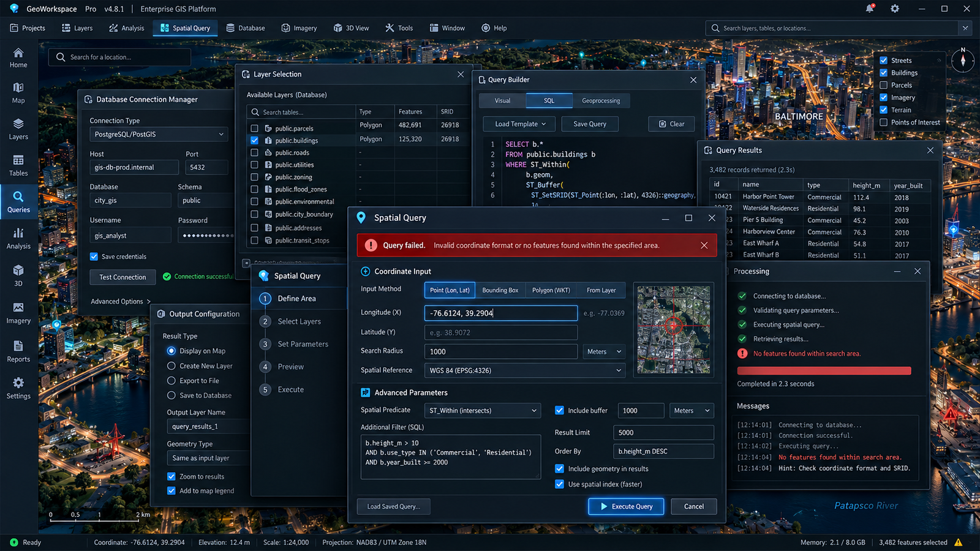Click the Advanced Parameters section icon
Image resolution: width=980 pixels, height=551 pixels.
click(366, 392)
